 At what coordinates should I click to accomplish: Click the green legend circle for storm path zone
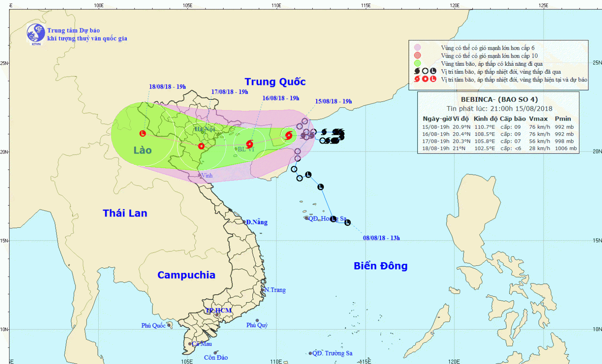(417, 63)
